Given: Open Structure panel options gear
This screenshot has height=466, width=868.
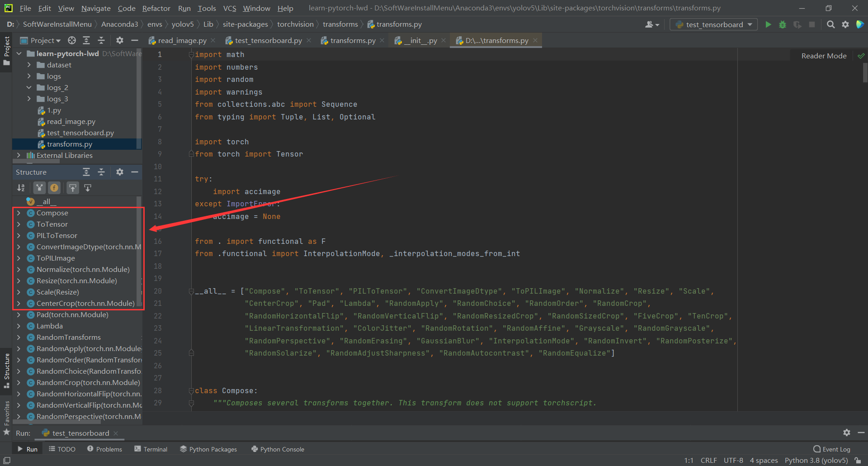Looking at the screenshot, I should click(120, 172).
